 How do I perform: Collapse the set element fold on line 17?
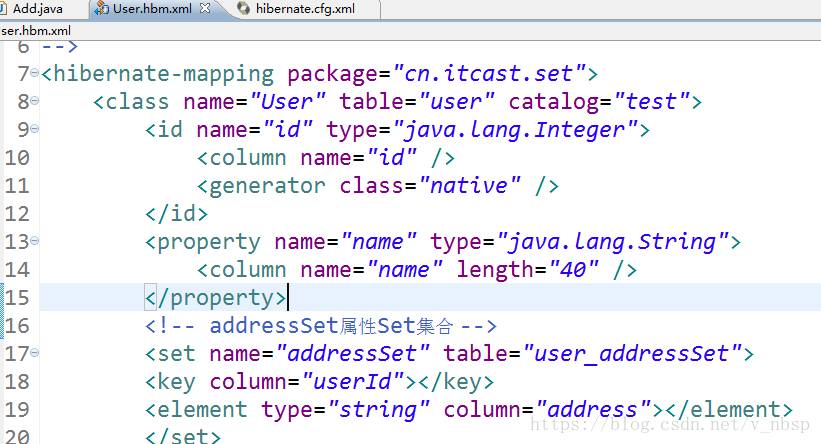[35, 353]
